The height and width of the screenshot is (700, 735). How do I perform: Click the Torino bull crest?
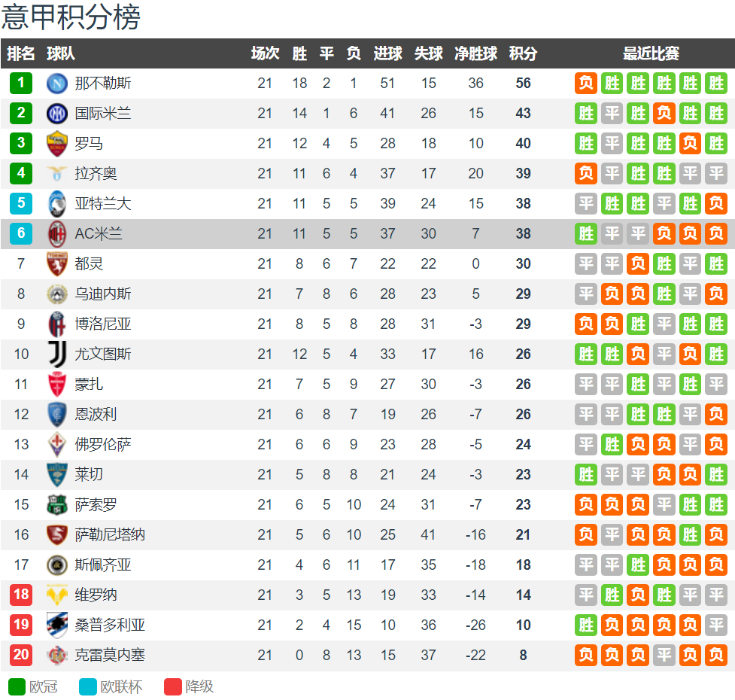56,264
